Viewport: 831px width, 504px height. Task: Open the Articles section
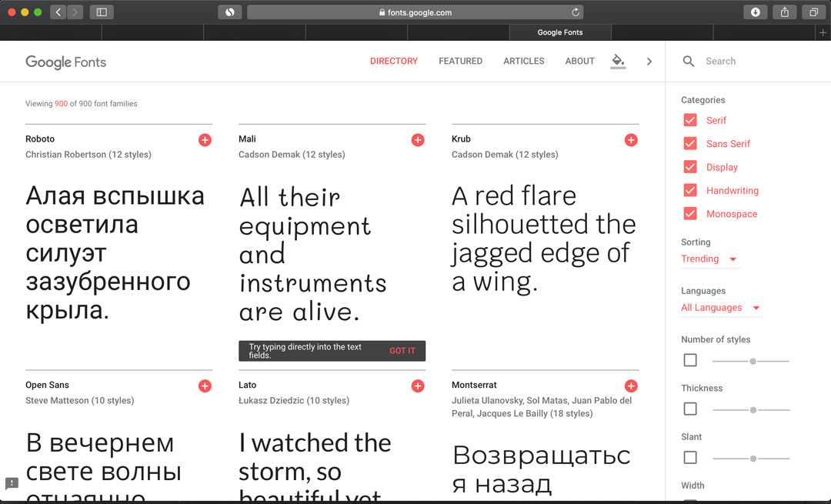pos(523,62)
